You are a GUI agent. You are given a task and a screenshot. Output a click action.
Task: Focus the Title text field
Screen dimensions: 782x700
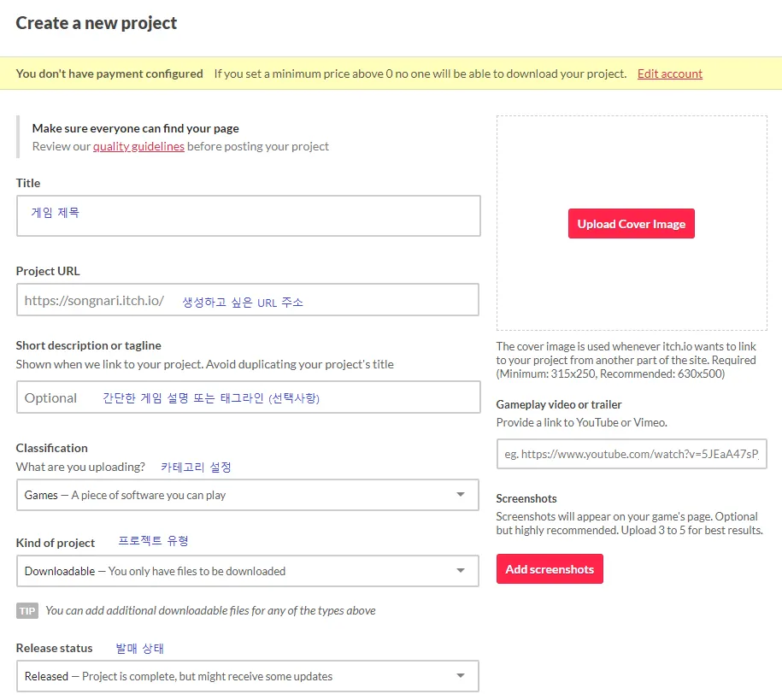click(x=248, y=216)
